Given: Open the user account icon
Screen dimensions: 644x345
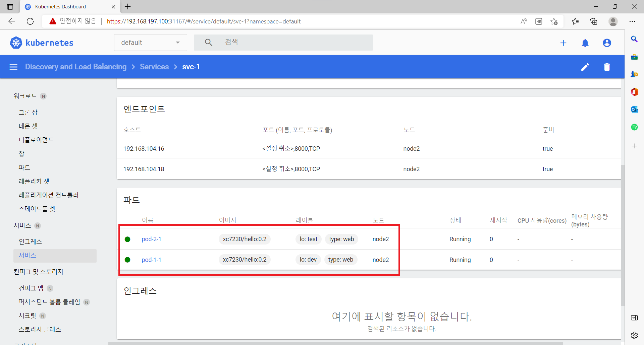Looking at the screenshot, I should [x=607, y=43].
